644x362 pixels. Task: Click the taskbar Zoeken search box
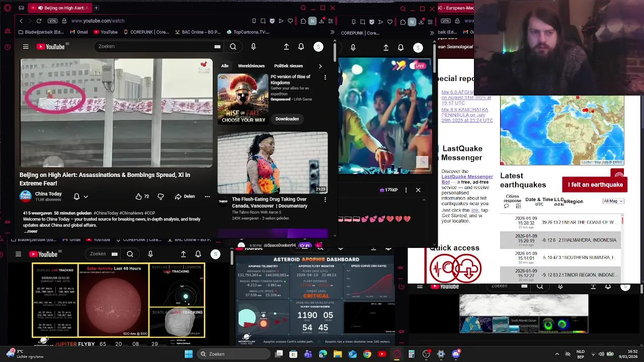[x=232, y=354]
